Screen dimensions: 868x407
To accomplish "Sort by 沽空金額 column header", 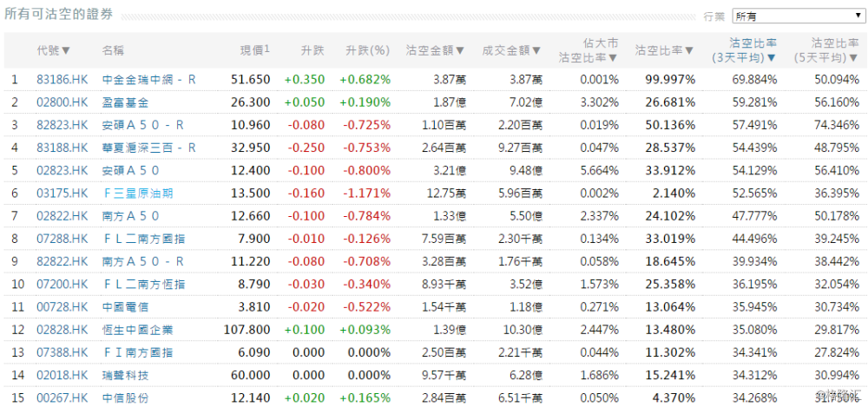I will coord(435,50).
